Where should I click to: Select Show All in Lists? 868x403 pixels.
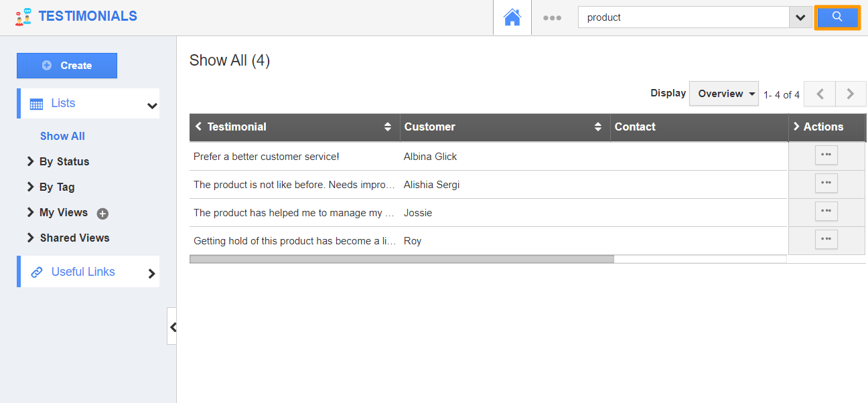62,136
